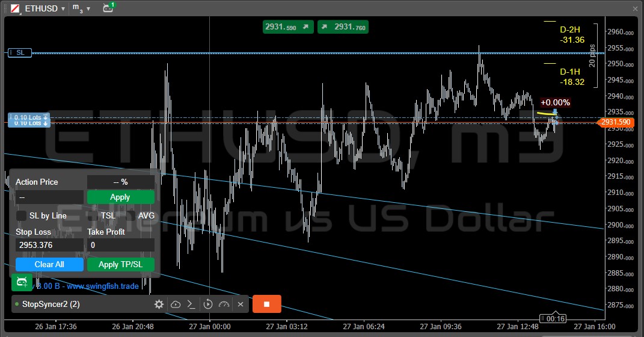Open the cBot instances icon in title bar

(108, 8)
